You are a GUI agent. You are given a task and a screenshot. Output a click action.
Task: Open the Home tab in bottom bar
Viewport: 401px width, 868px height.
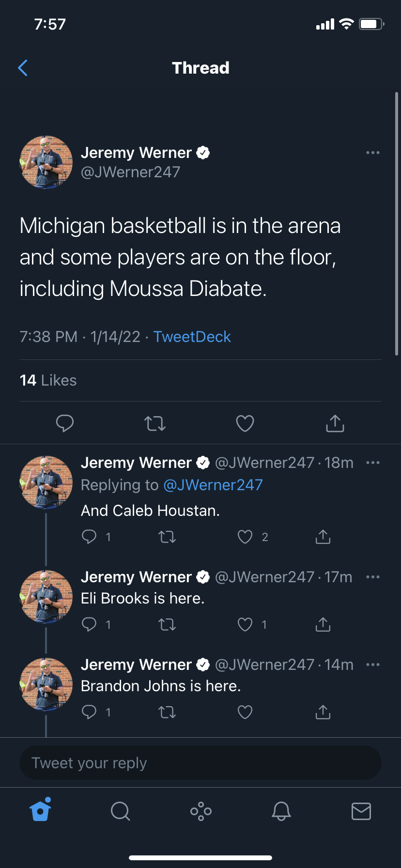click(x=41, y=810)
